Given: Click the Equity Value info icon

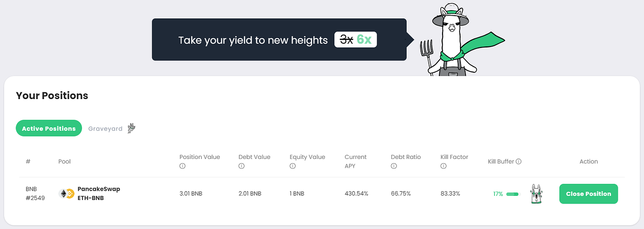Looking at the screenshot, I should pyautogui.click(x=293, y=166).
